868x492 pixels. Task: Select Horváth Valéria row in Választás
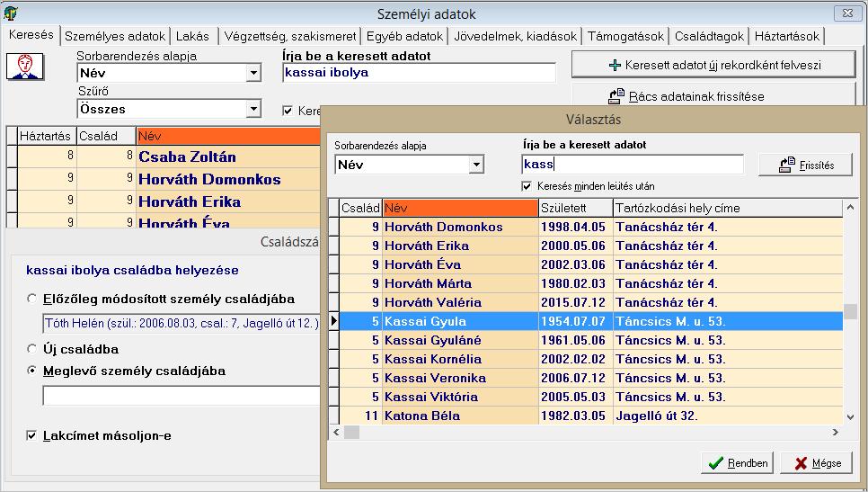590,302
